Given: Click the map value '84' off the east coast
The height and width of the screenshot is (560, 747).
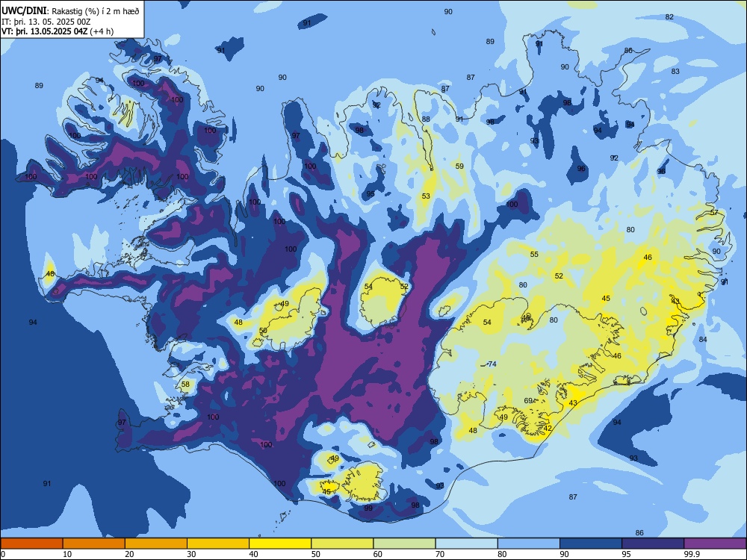Looking at the screenshot, I should (x=703, y=340).
